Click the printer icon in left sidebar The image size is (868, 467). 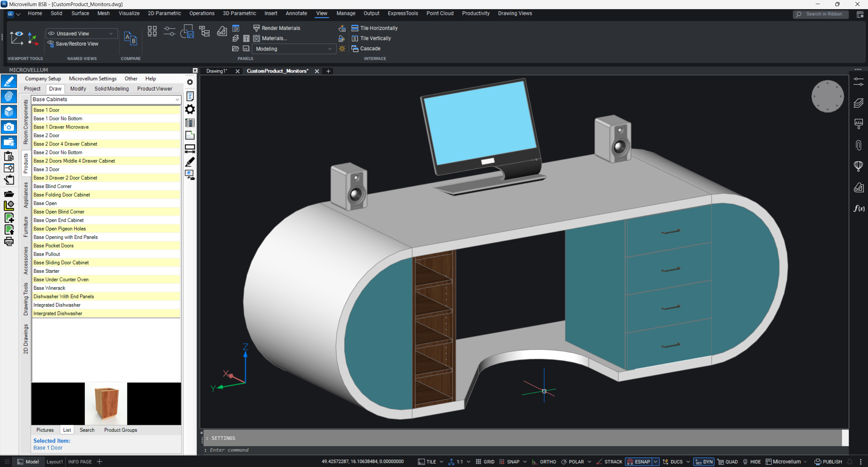tap(9, 242)
